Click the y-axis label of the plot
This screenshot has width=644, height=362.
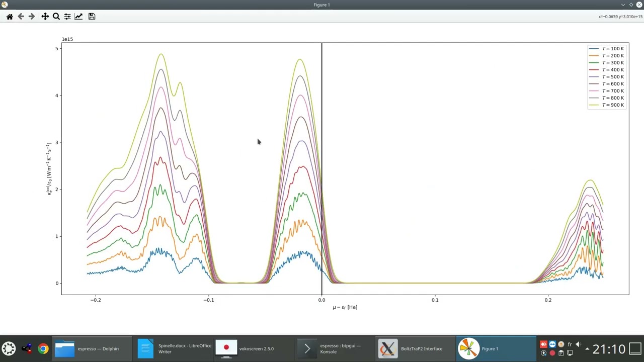[49, 168]
